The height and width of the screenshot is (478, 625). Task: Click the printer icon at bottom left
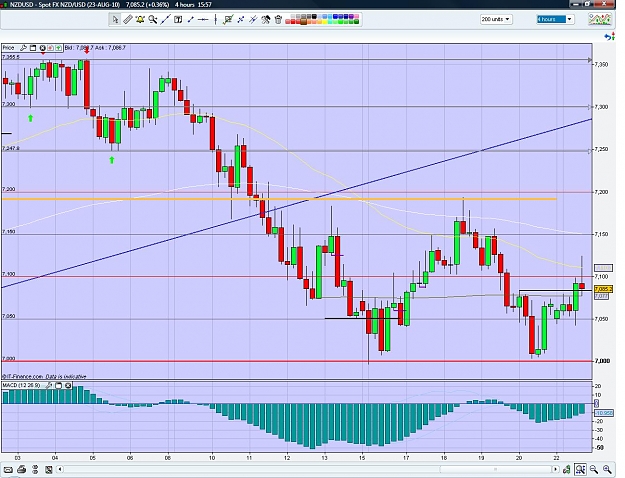pyautogui.click(x=22, y=469)
